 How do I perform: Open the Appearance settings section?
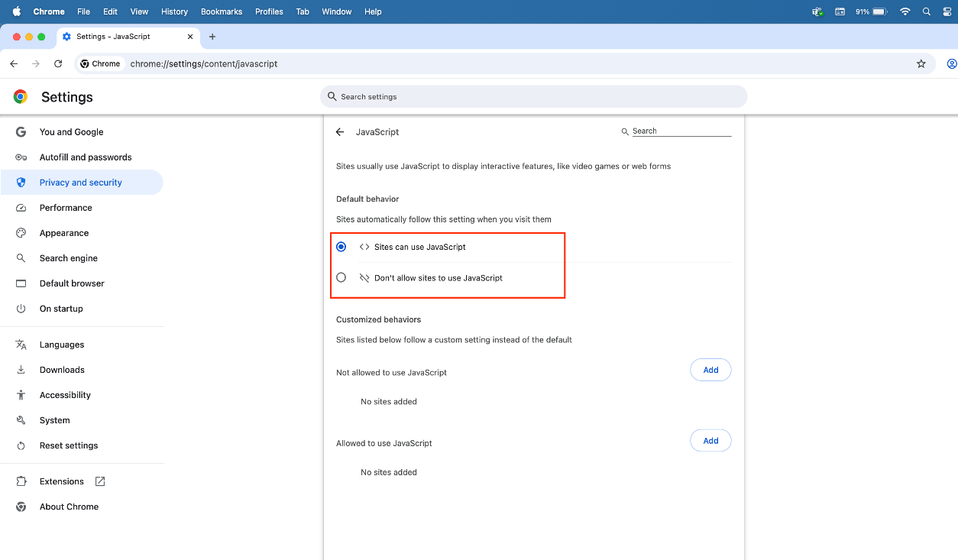pos(64,233)
